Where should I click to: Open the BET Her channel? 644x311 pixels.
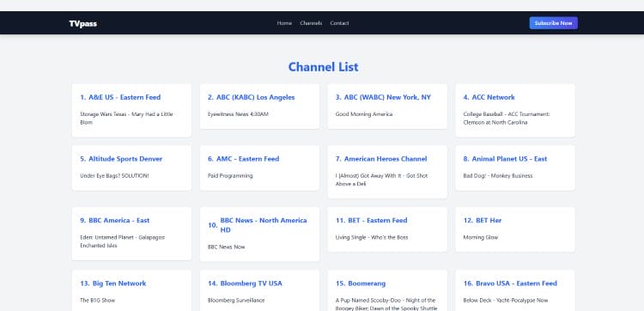(x=489, y=221)
